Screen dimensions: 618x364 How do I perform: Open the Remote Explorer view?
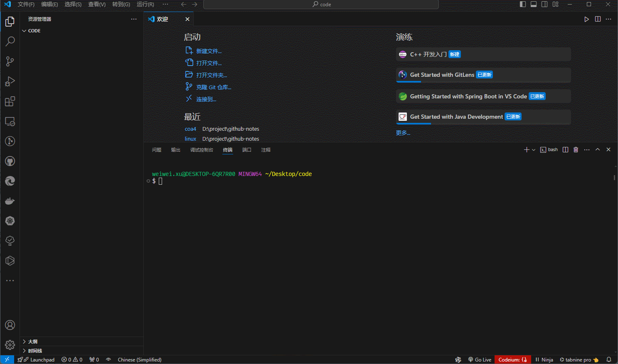tap(10, 121)
